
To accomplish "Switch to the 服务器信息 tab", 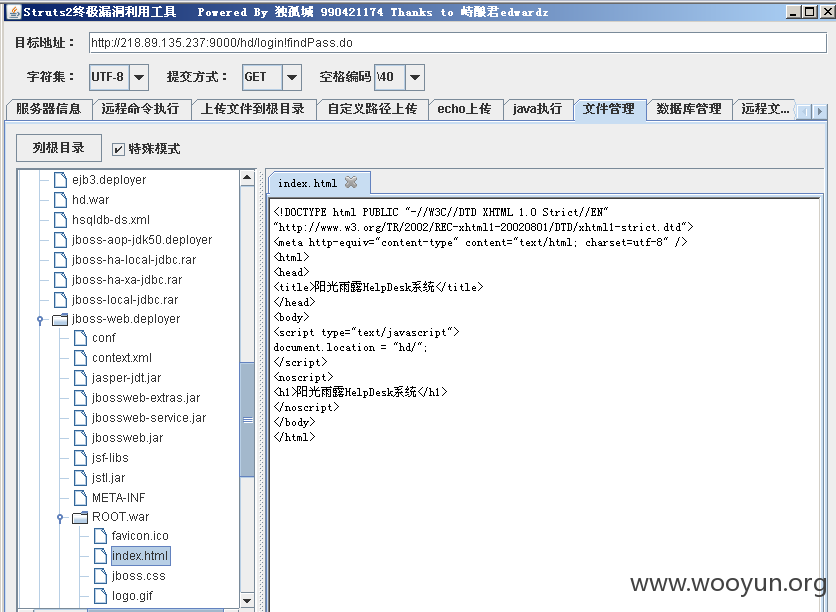I will (x=49, y=109).
